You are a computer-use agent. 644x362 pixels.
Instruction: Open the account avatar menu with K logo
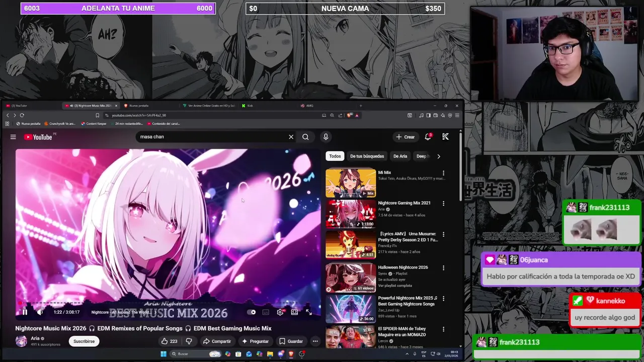point(445,137)
